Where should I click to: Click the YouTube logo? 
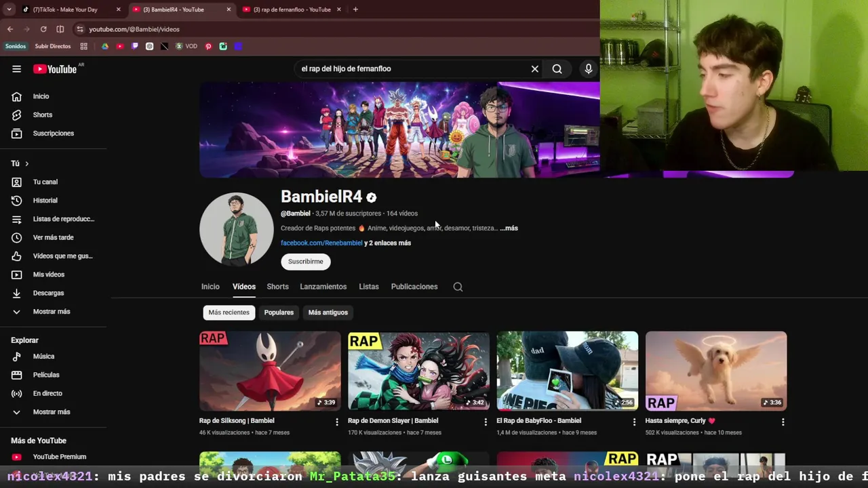(x=55, y=68)
